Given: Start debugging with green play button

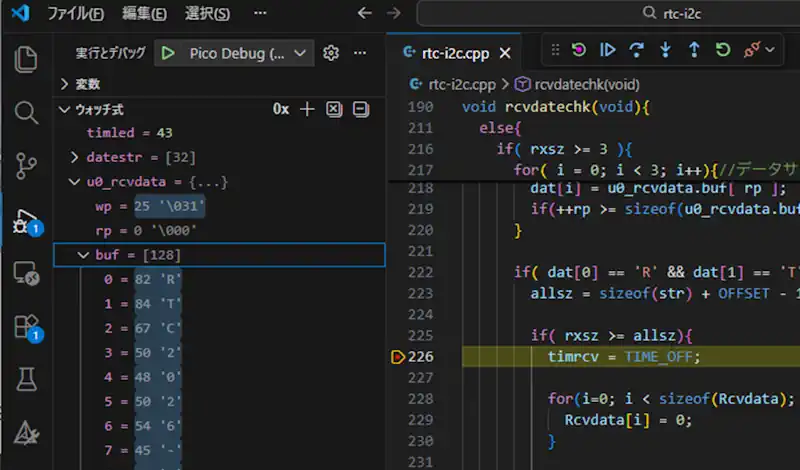Looking at the screenshot, I should click(168, 53).
